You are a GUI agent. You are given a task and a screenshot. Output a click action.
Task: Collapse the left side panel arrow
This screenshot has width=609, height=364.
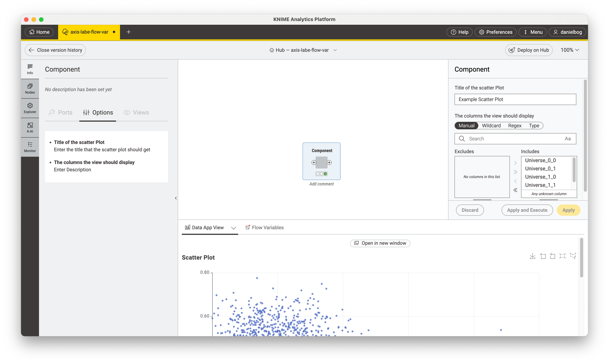coord(176,198)
